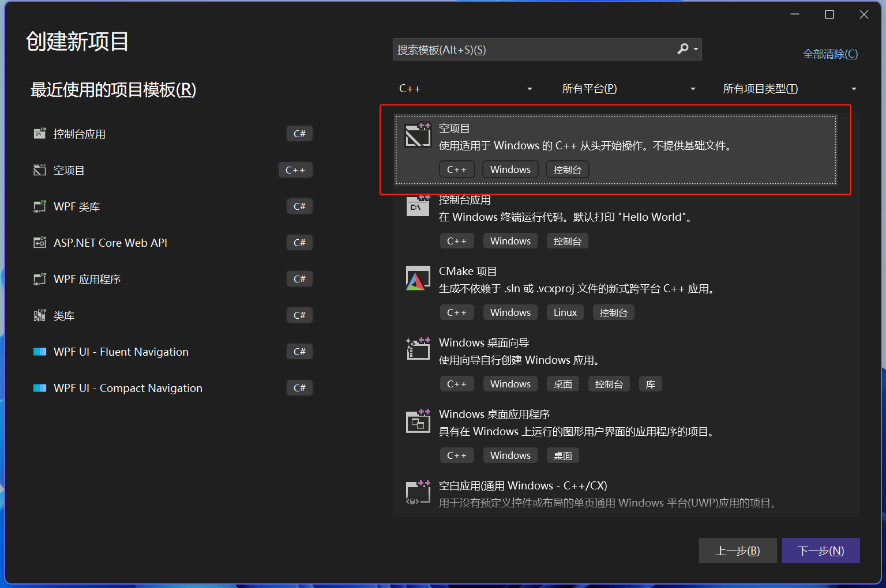
Task: Click the 全部清除(C) clear all link
Action: coord(830,54)
